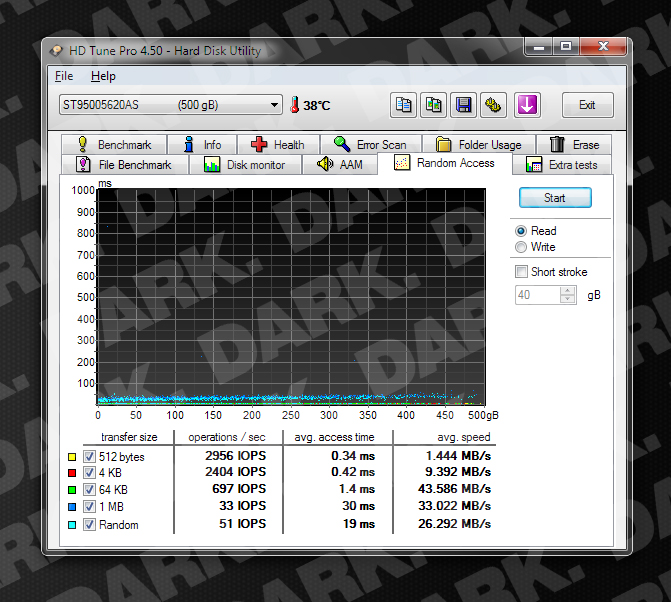Click the Erase trash can icon

tap(557, 144)
